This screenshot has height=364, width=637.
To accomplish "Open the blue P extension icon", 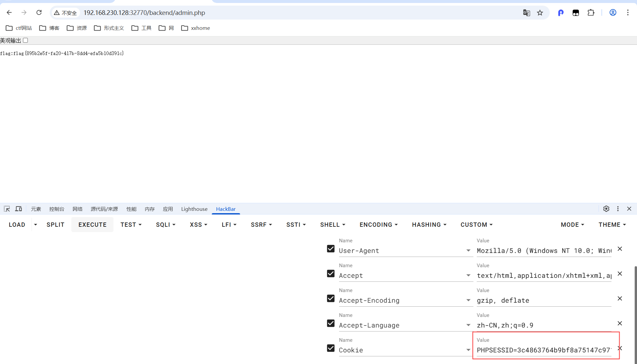I will [561, 13].
